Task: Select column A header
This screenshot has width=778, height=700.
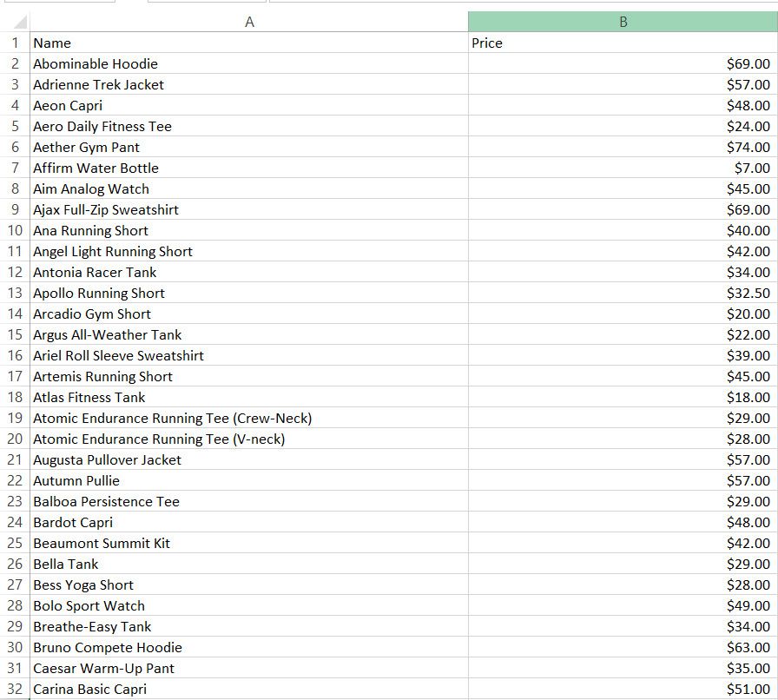Action: [x=249, y=22]
